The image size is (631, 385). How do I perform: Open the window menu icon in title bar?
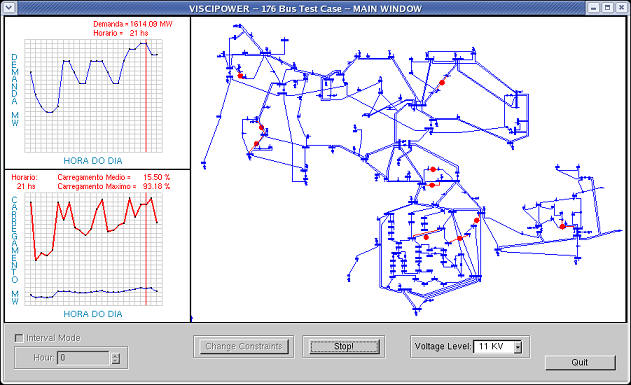click(9, 7)
